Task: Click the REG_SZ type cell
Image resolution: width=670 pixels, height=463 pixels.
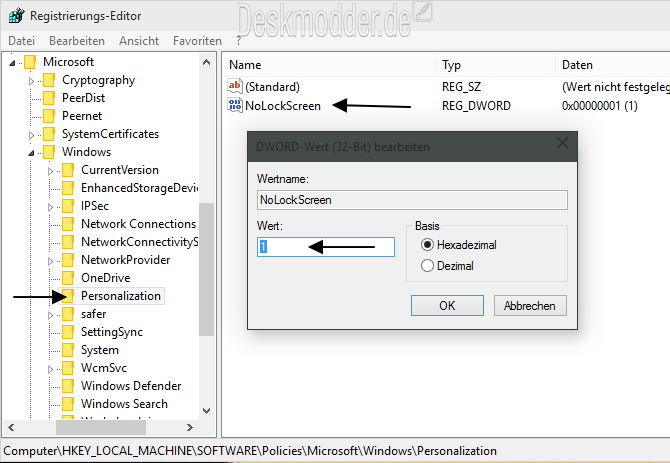Action: coord(461,87)
